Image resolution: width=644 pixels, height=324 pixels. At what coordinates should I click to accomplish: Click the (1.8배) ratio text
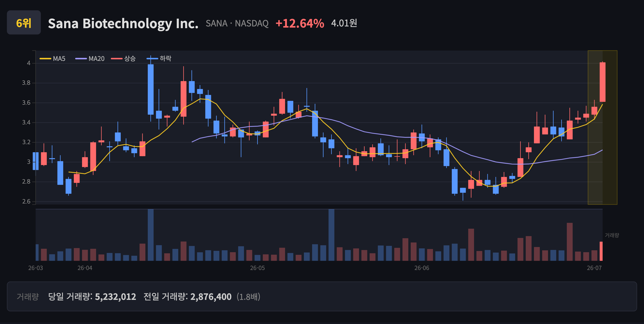[x=249, y=297]
